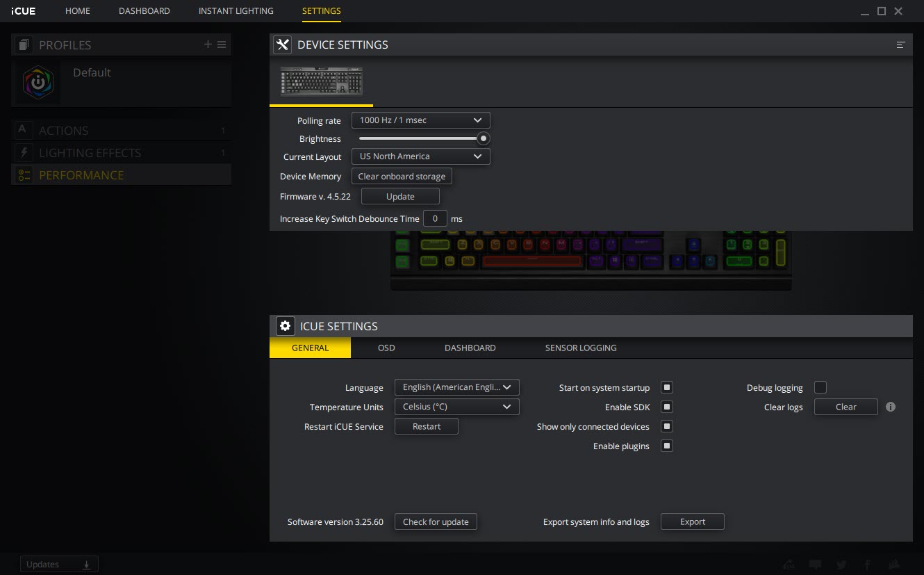
Task: Open the Polling rate dropdown
Action: pyautogui.click(x=421, y=120)
